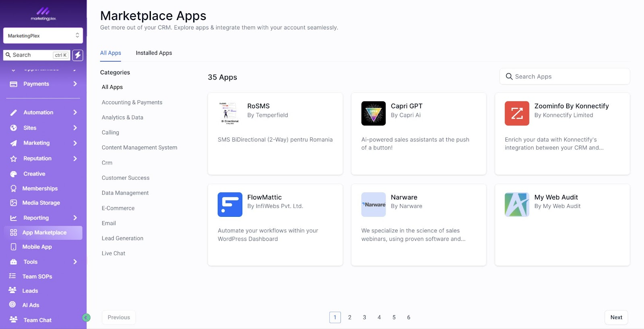This screenshot has height=329, width=644.
Task: Click the Creative palette icon
Action: (x=14, y=174)
